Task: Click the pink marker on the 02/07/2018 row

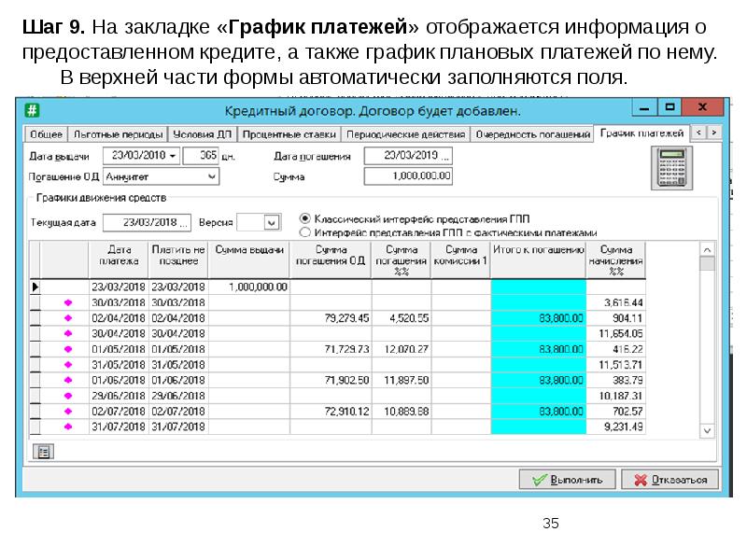Action: [66, 411]
